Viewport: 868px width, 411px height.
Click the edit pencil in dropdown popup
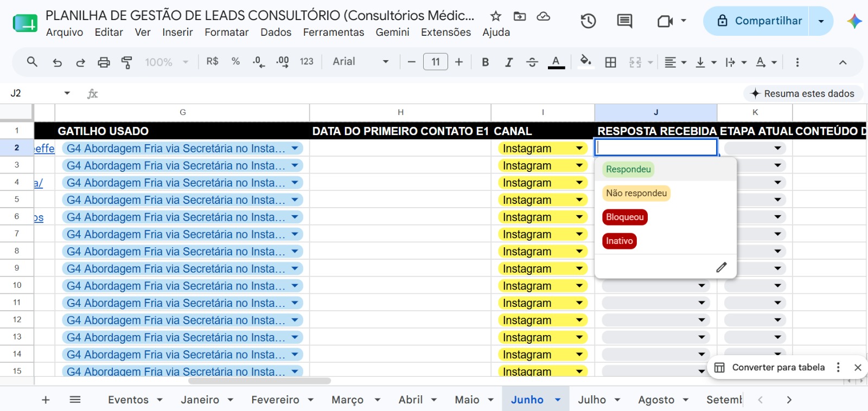[x=722, y=267]
